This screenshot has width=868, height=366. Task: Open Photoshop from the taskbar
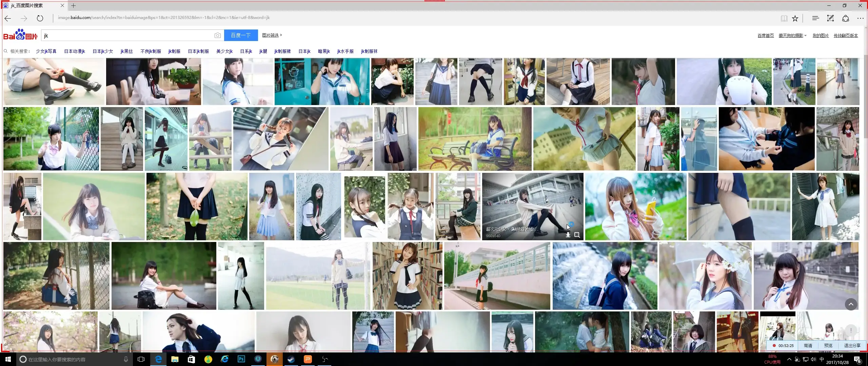click(x=241, y=359)
